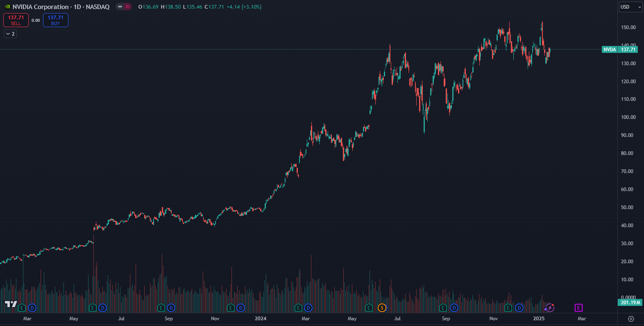Open the dividend D marker just after Sep 2023

171,308
